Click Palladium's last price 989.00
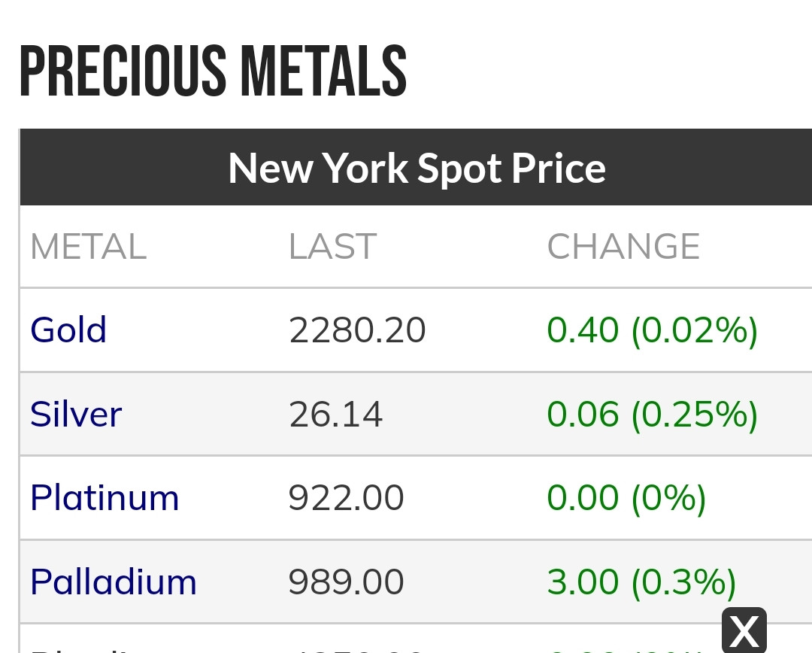This screenshot has width=812, height=653. click(x=347, y=582)
